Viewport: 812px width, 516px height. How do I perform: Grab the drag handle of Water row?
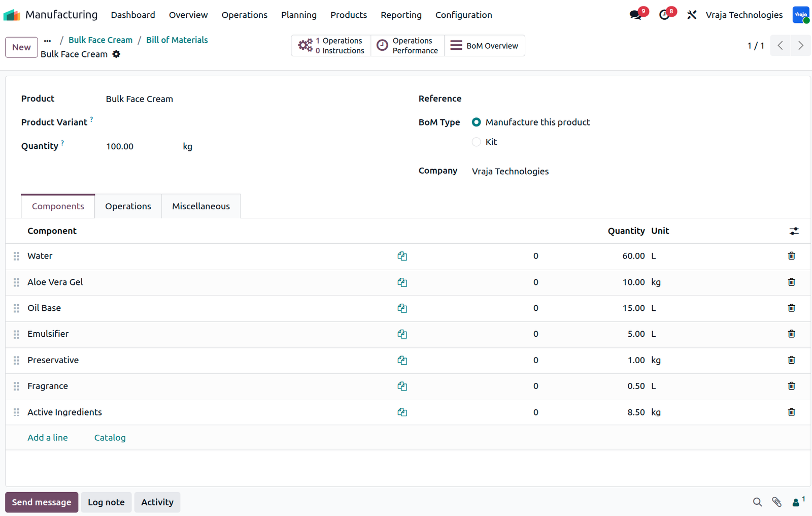tap(16, 256)
